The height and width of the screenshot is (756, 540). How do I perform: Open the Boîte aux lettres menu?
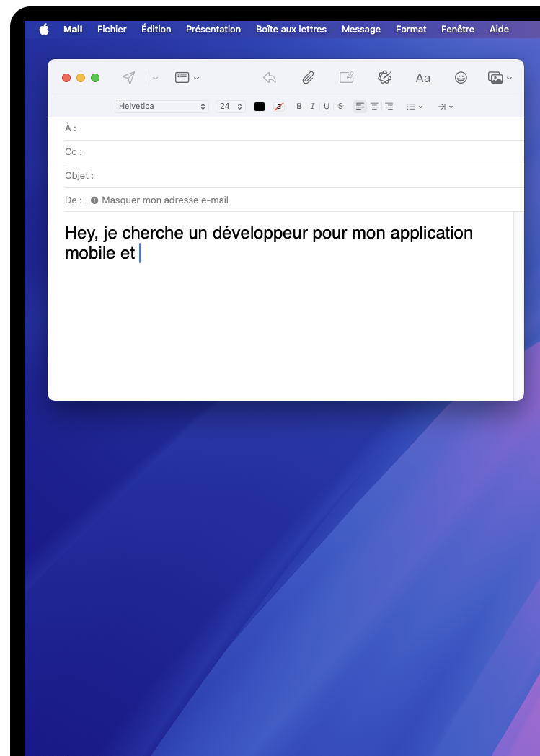coord(291,30)
